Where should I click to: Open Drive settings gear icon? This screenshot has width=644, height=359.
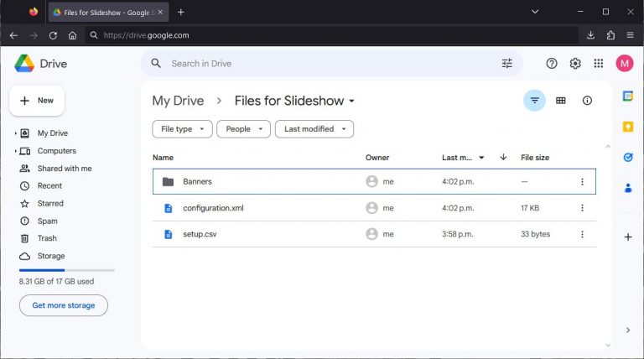[575, 64]
